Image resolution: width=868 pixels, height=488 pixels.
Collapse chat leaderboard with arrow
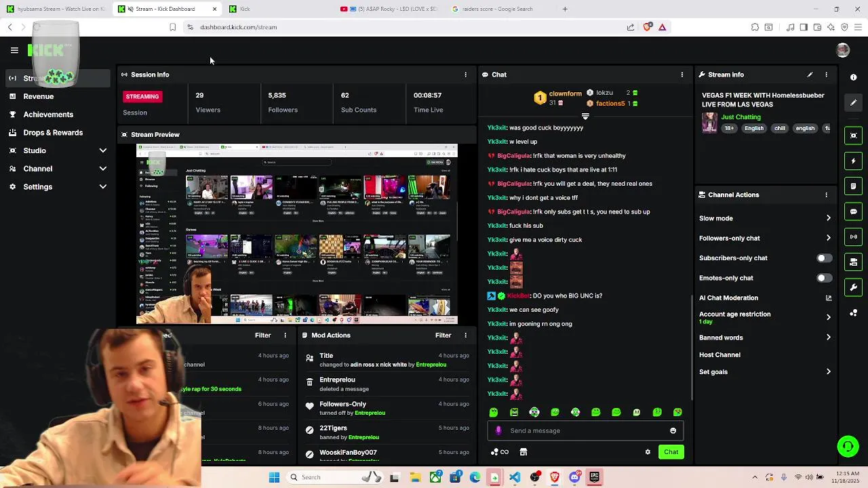pyautogui.click(x=585, y=117)
